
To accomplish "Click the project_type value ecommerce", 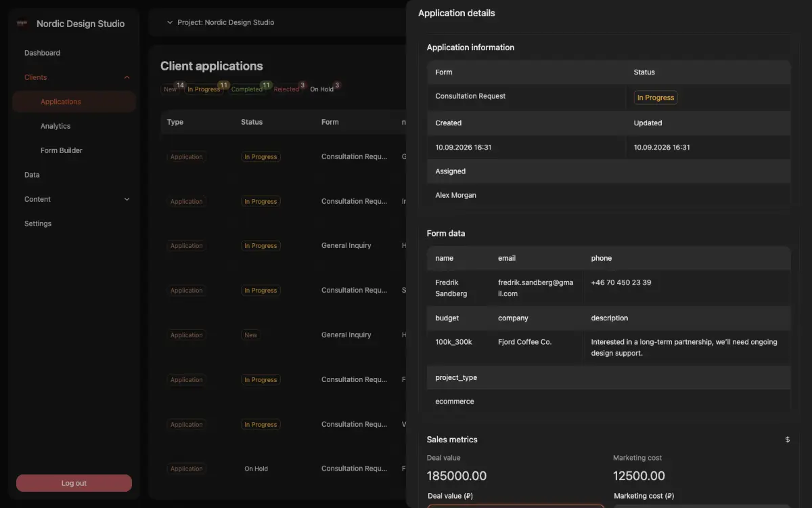I will click(x=455, y=401).
